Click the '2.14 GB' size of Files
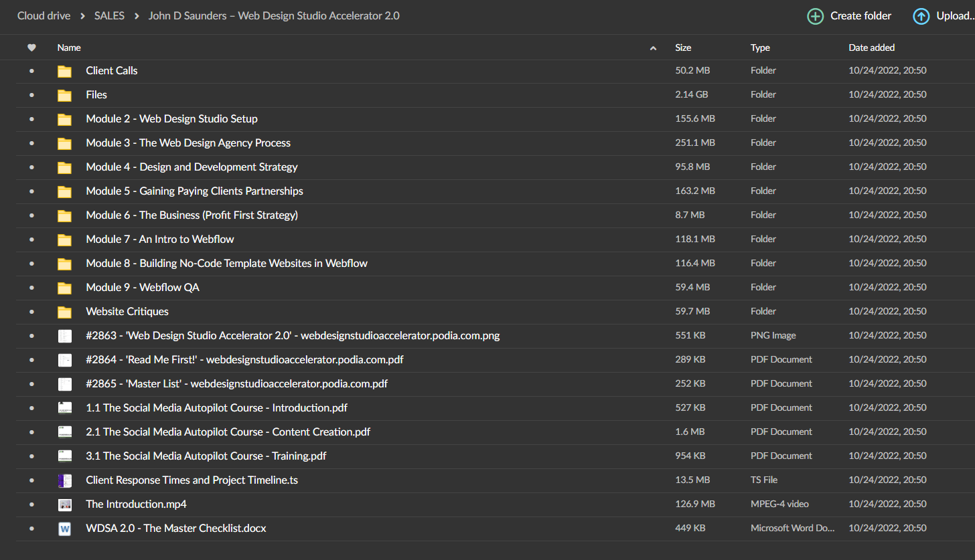 tap(691, 95)
